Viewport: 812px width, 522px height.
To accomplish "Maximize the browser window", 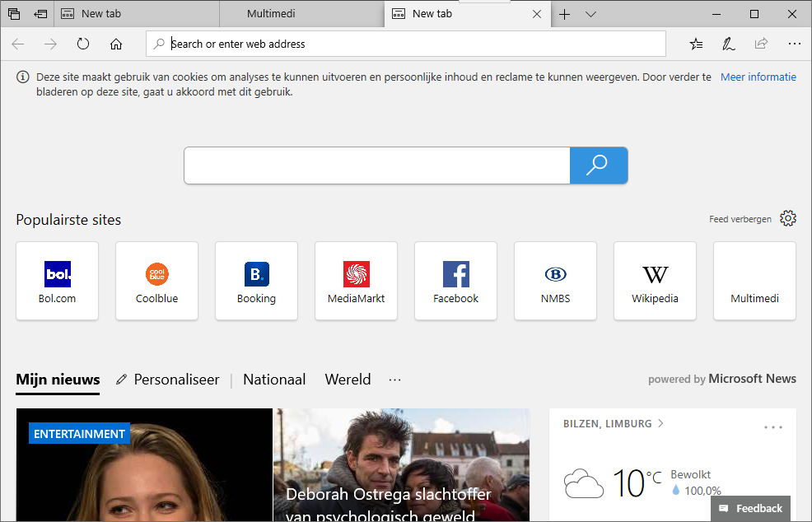I will pyautogui.click(x=754, y=14).
